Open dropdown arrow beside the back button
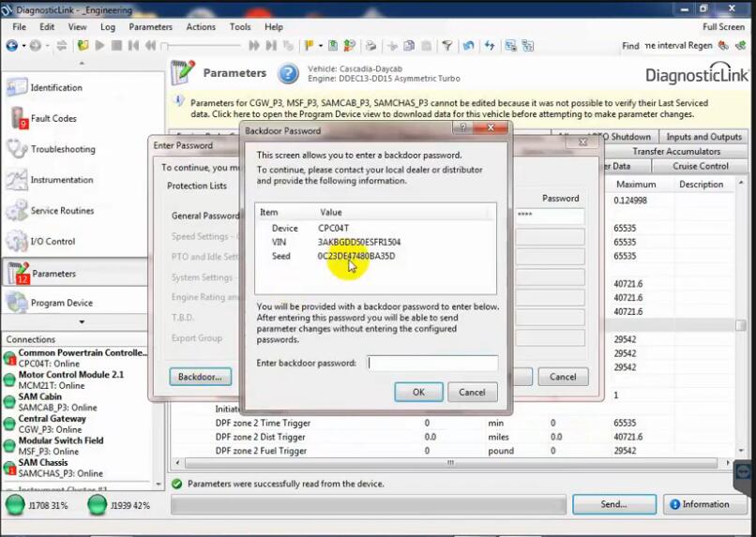Screen dimensions: 756x537 (x=23, y=46)
